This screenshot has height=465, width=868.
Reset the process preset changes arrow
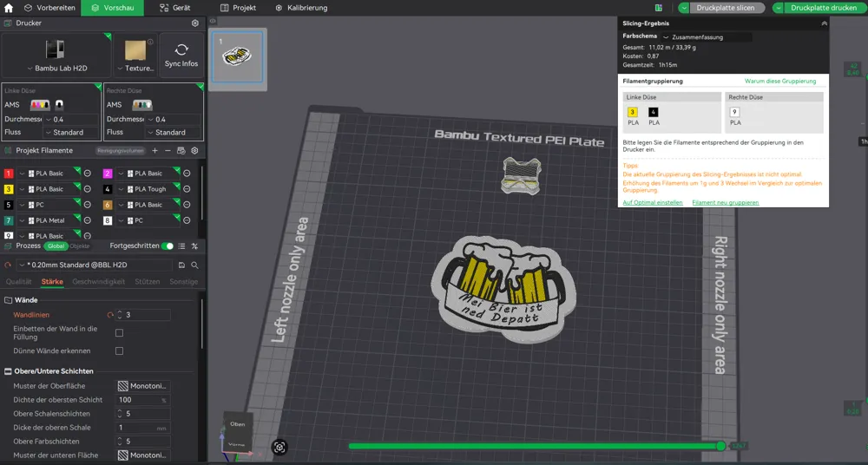[8, 265]
